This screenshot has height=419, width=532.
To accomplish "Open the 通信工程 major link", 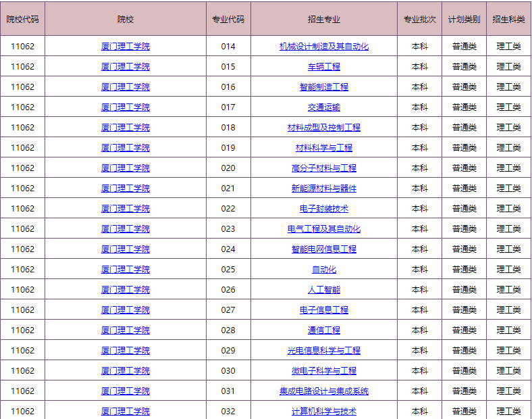I will tap(323, 330).
